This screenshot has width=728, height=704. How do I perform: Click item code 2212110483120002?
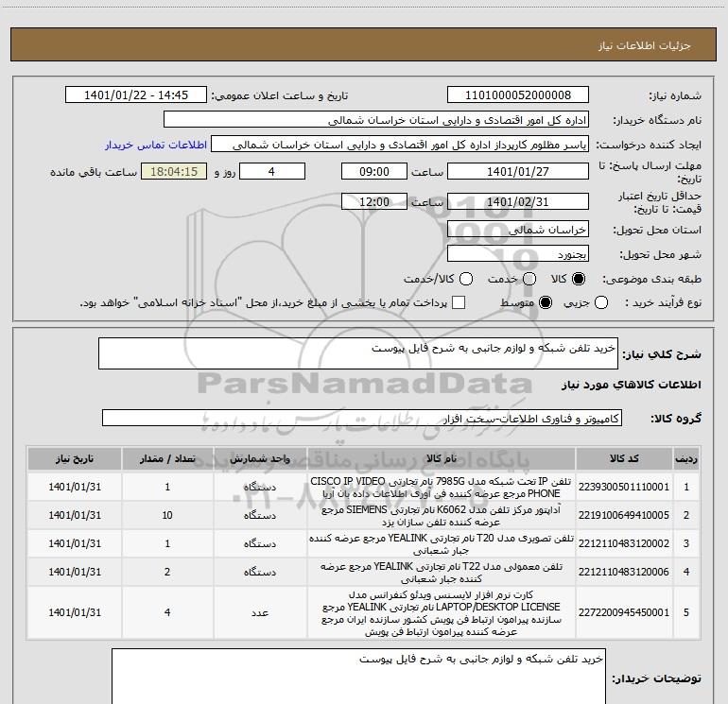coord(624,543)
